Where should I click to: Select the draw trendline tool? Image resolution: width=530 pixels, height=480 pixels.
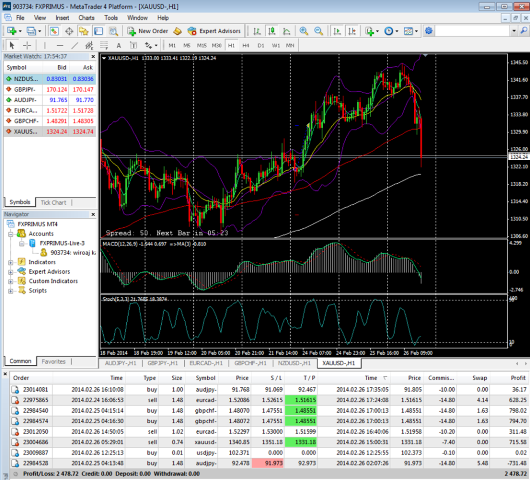[75, 45]
